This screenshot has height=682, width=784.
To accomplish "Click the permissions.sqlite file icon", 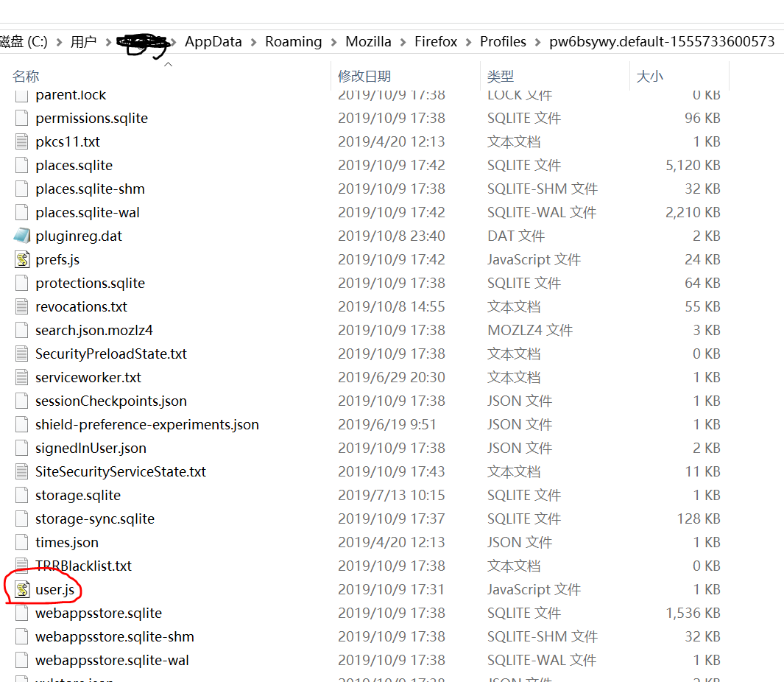I will [21, 118].
